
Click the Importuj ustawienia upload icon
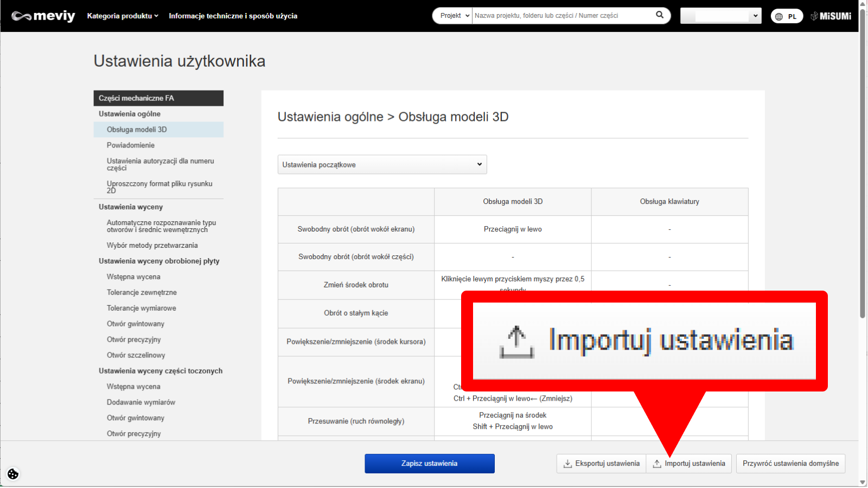657,464
